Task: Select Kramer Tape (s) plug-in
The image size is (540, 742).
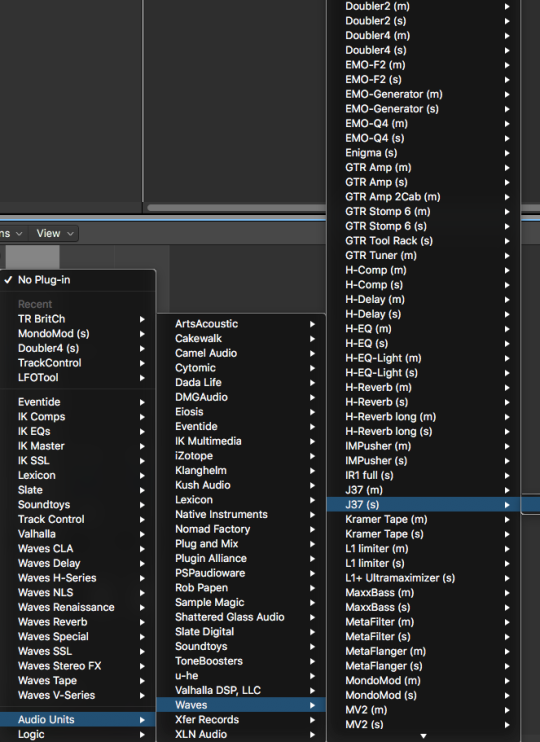Action: pyautogui.click(x=424, y=534)
